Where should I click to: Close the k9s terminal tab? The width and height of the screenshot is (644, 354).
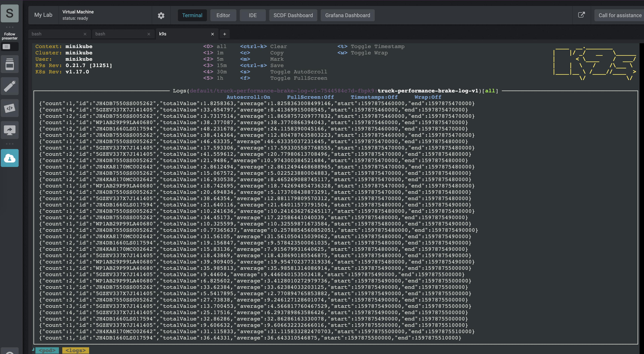coord(213,34)
